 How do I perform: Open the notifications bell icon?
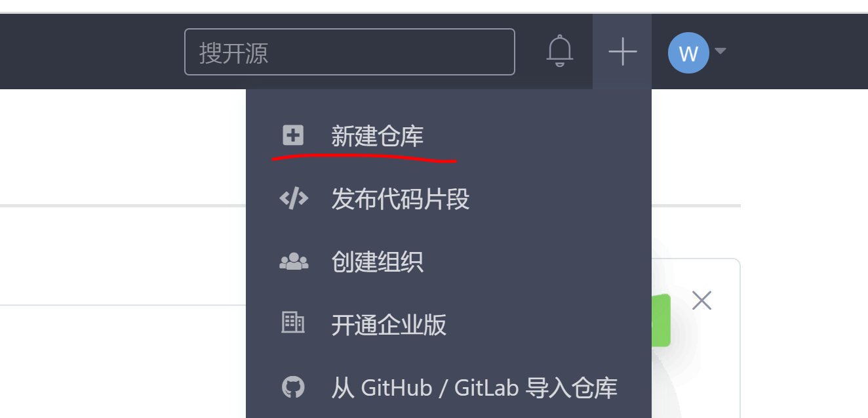pyautogui.click(x=560, y=51)
